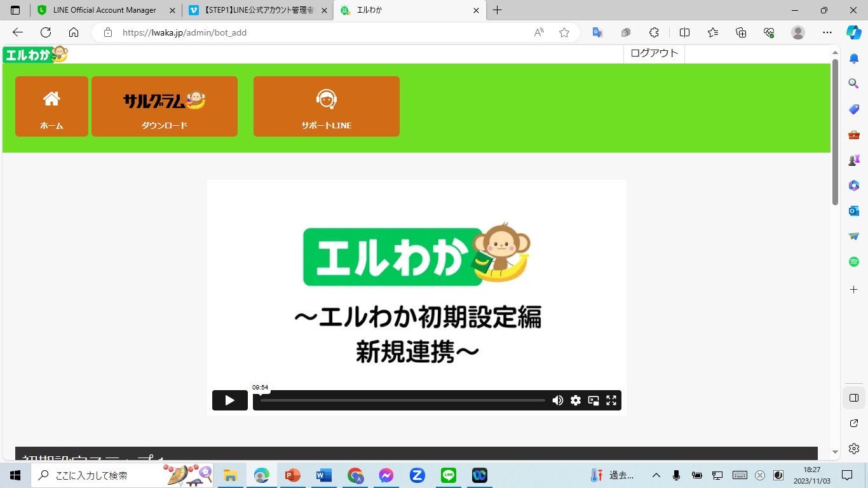Open video settings gear

tap(575, 400)
